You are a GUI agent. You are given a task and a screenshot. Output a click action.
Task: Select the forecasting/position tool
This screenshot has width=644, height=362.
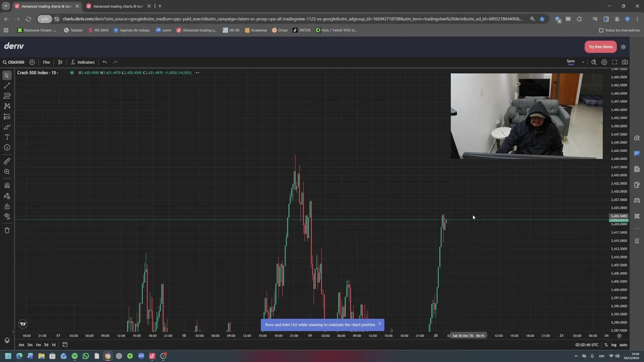pyautogui.click(x=7, y=117)
